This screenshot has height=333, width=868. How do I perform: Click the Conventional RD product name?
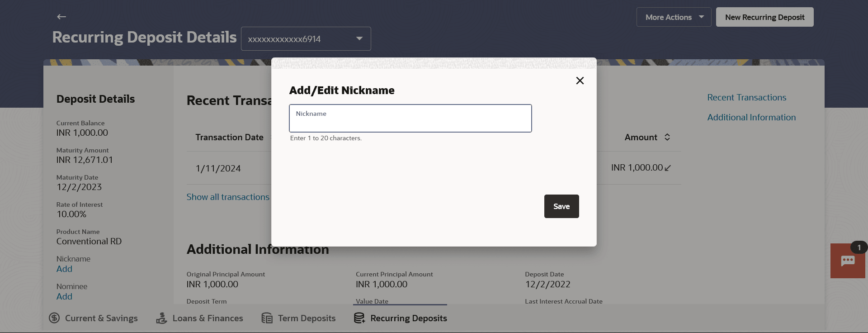click(89, 241)
